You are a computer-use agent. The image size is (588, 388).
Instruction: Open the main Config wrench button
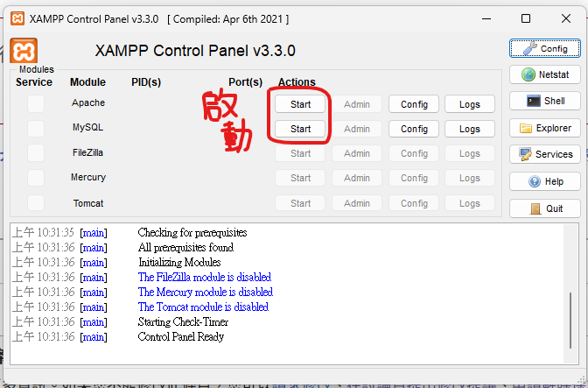click(545, 48)
